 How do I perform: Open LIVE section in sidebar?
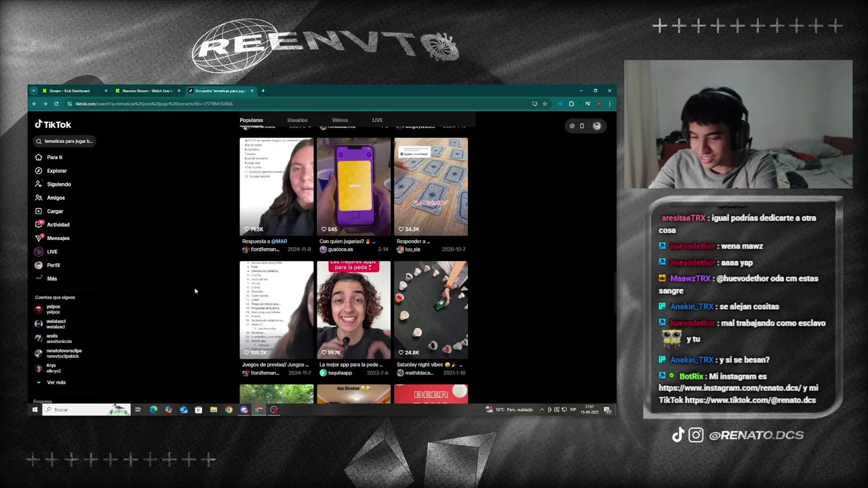coord(46,251)
